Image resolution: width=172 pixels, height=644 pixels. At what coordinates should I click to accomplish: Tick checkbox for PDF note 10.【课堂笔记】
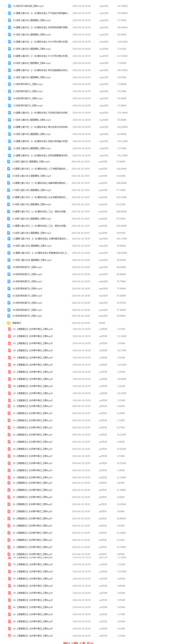click(5, 394)
